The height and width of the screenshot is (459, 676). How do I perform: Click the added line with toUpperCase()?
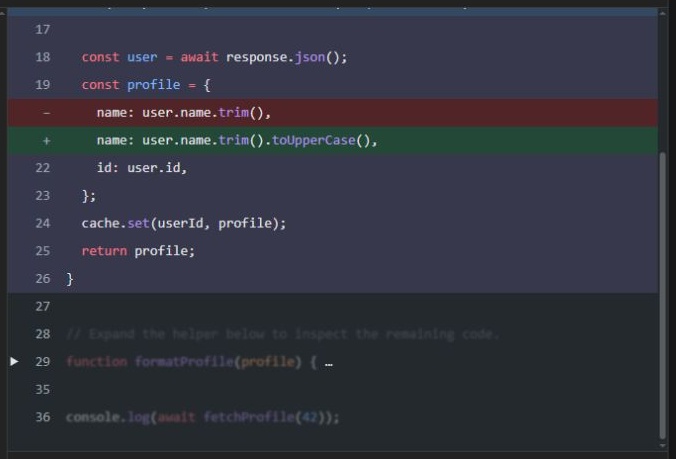coord(332,140)
